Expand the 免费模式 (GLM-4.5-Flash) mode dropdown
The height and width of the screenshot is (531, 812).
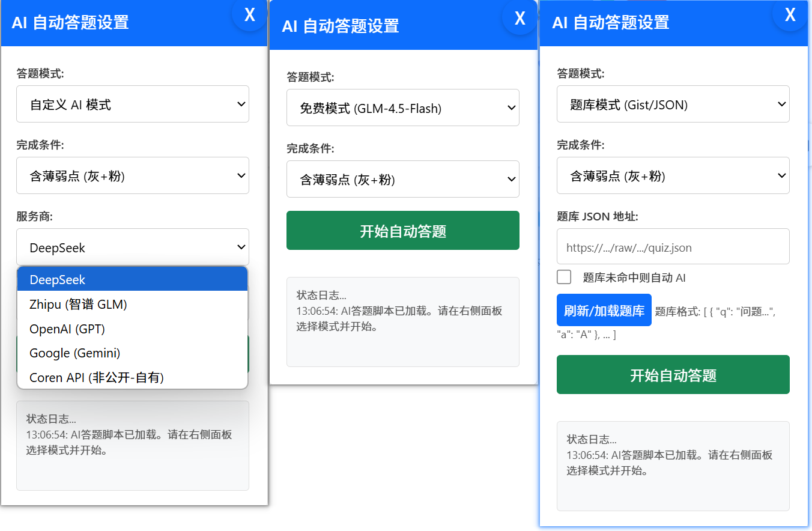click(403, 108)
